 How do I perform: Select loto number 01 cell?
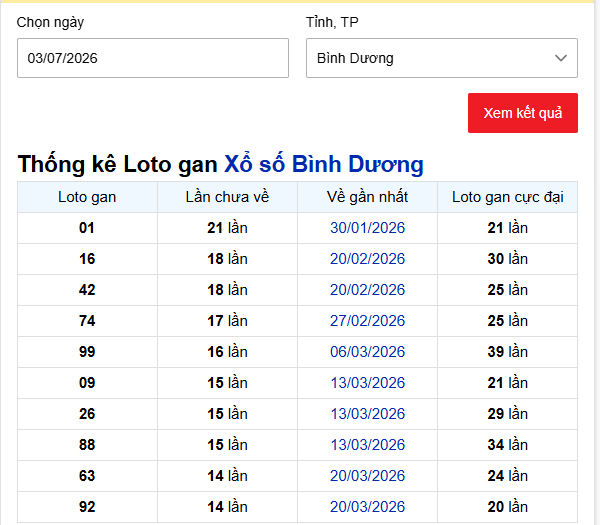pos(87,228)
